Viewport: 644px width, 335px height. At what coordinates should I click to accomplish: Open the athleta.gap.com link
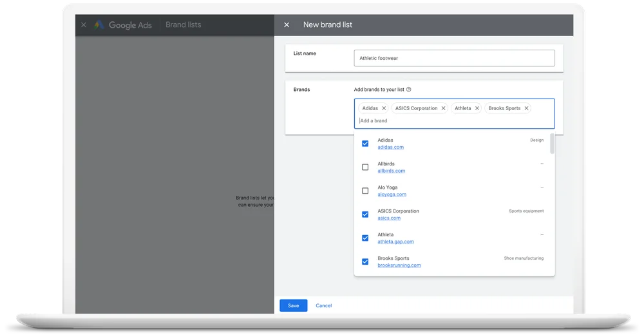[x=395, y=242]
